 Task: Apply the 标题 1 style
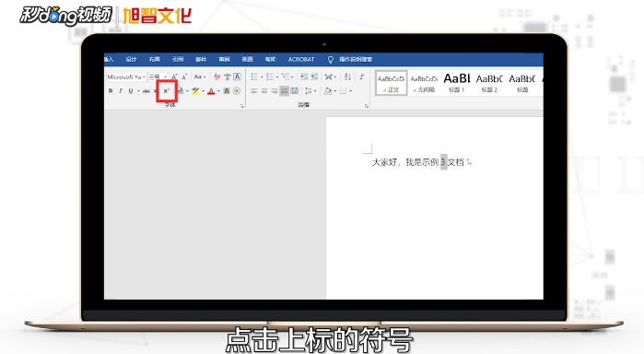pos(457,84)
